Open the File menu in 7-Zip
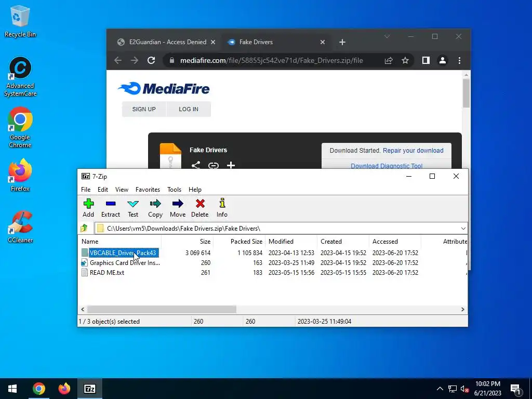The height and width of the screenshot is (399, 532). coord(86,190)
